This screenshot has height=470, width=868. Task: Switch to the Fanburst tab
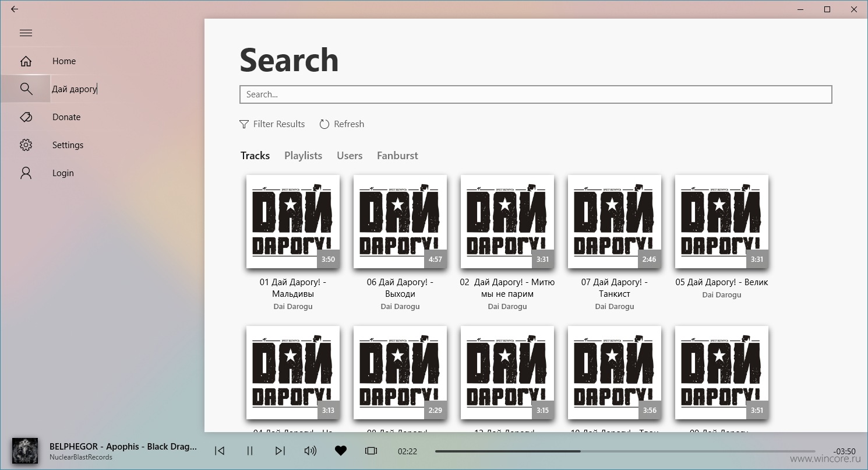(397, 156)
